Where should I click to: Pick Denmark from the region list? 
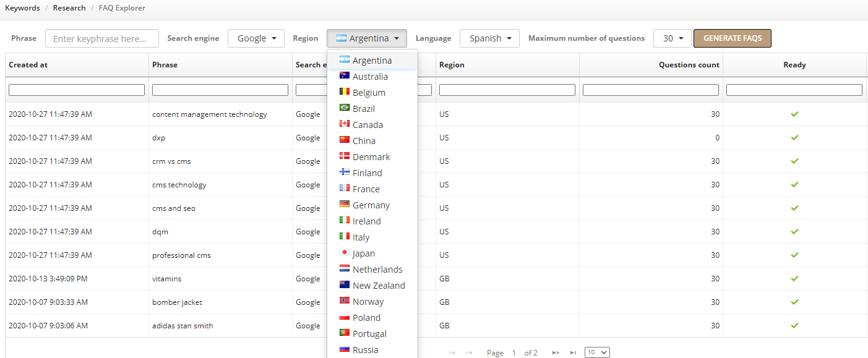(372, 157)
